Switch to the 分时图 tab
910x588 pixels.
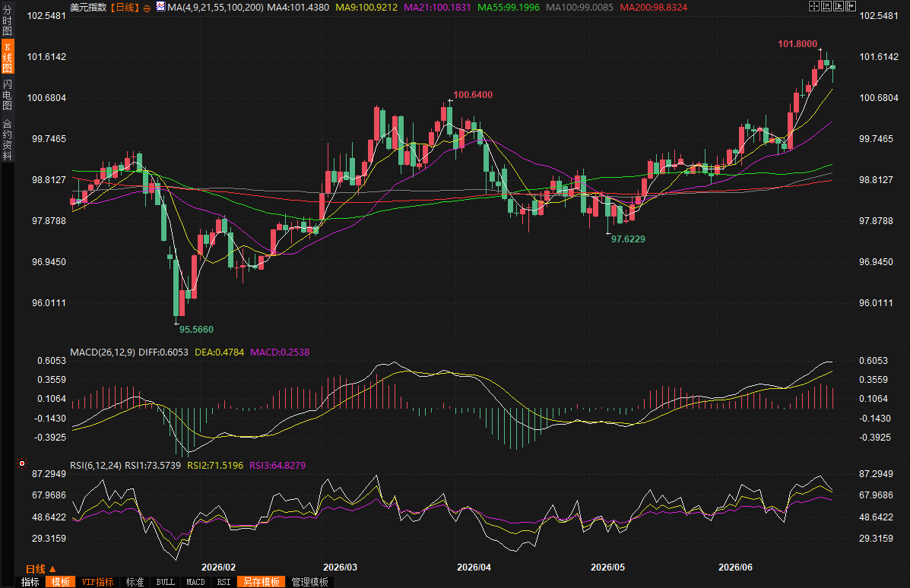pos(7,21)
